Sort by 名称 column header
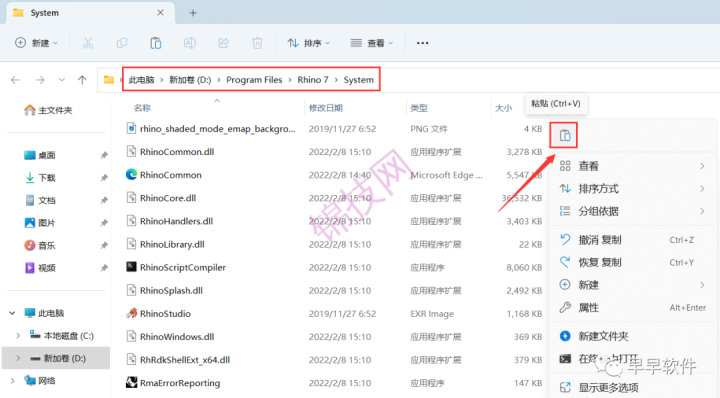The height and width of the screenshot is (398, 720). [x=142, y=108]
